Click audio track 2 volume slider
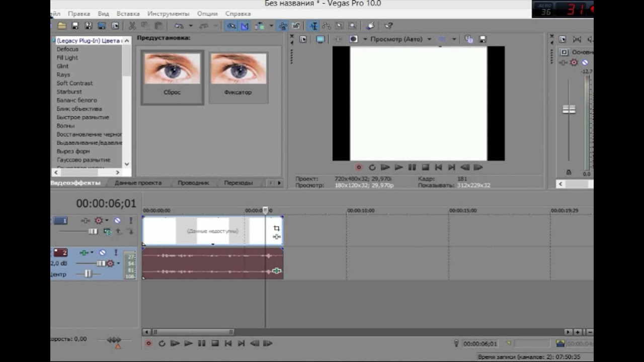Viewport: 644px width, 362px height. [101, 263]
